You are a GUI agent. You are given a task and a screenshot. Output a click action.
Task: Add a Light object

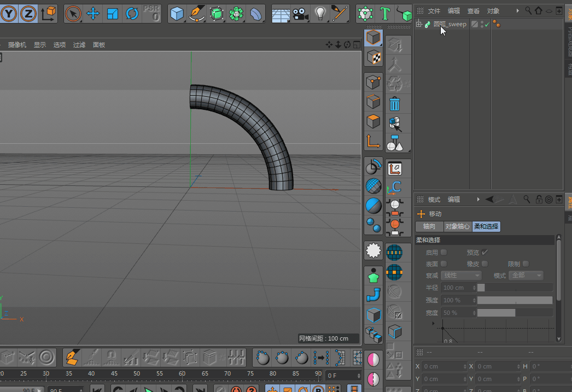[x=320, y=14]
